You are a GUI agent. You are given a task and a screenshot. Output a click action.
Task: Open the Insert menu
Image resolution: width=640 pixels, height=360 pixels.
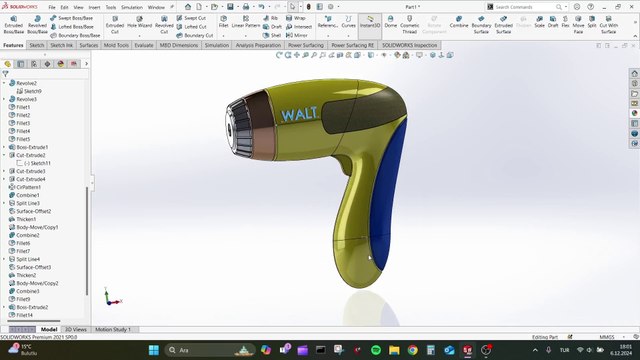[x=94, y=7]
